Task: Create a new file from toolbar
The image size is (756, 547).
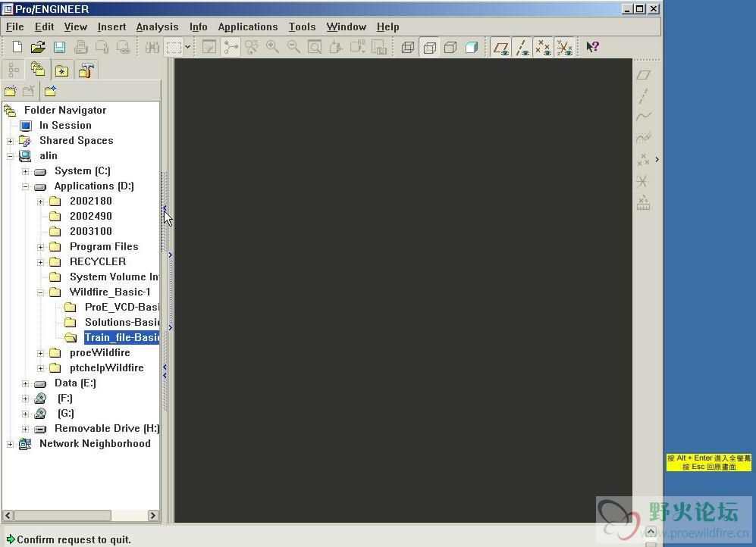Action: (x=17, y=47)
